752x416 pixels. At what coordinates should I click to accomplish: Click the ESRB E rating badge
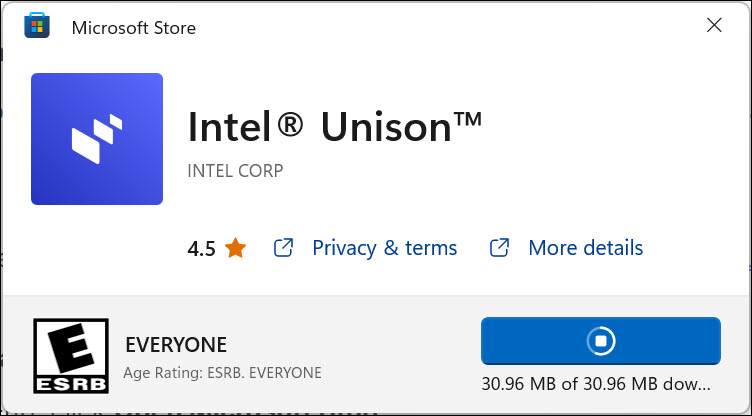(x=67, y=357)
